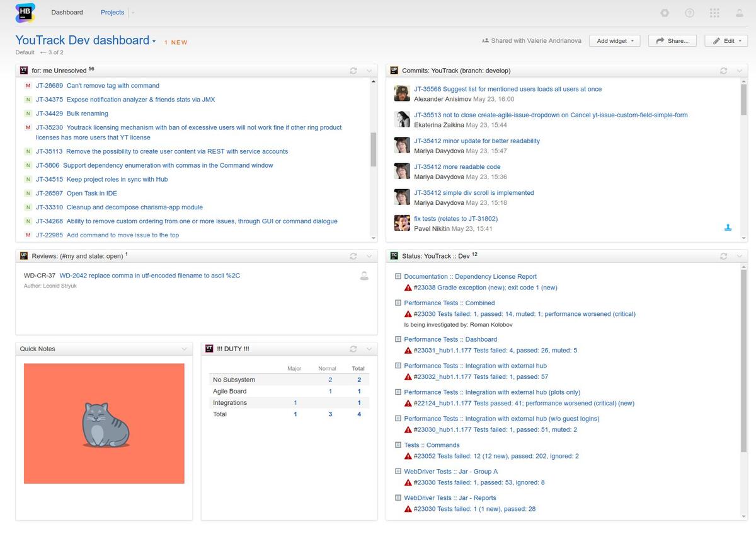Expand the Edit dropdown button
This screenshot has height=536, width=756.
726,41
